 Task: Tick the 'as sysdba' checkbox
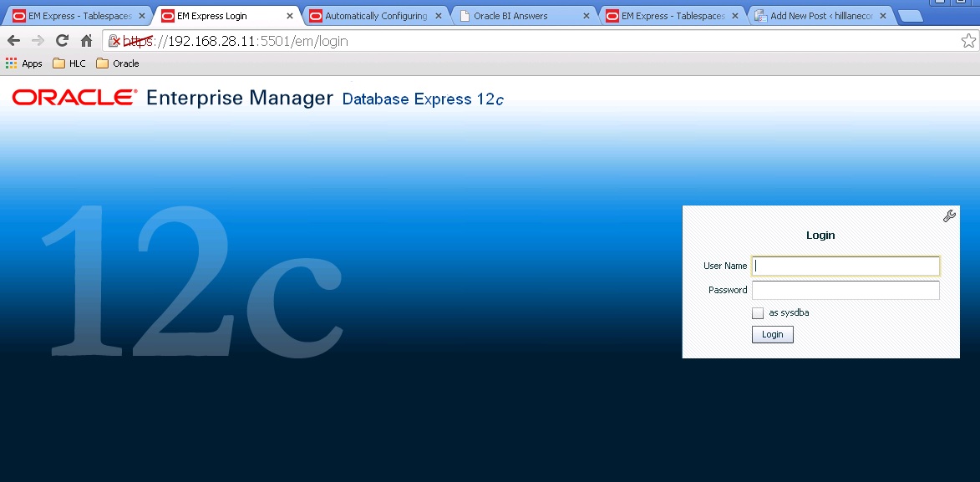[x=758, y=313]
